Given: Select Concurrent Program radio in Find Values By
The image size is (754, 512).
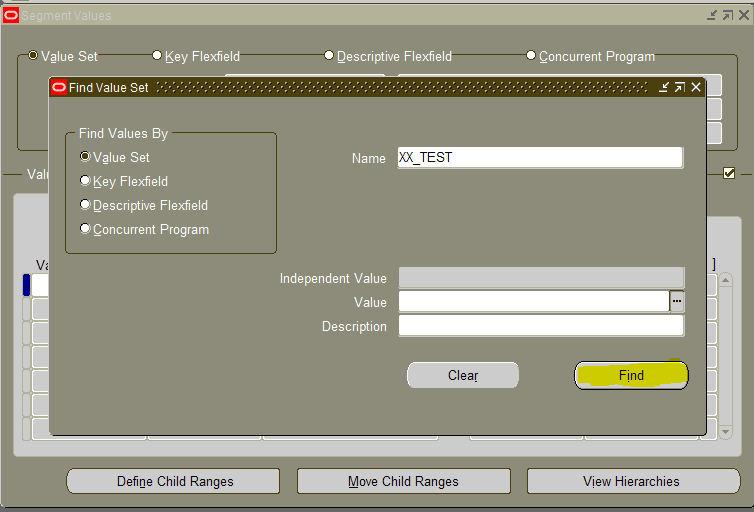Looking at the screenshot, I should pos(85,228).
